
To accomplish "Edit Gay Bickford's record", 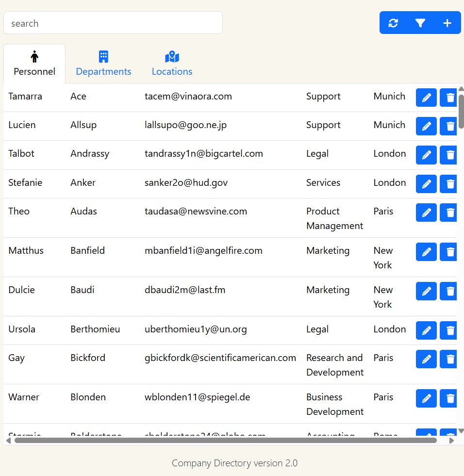I will [426, 359].
